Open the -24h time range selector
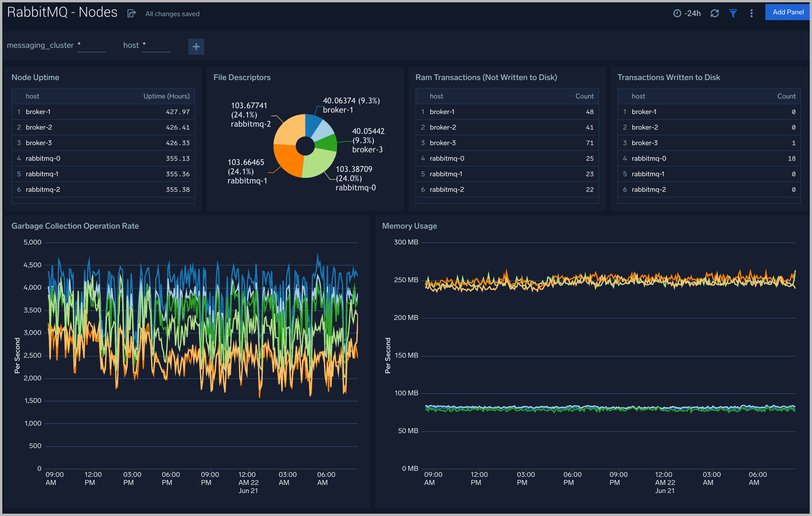 click(x=692, y=13)
